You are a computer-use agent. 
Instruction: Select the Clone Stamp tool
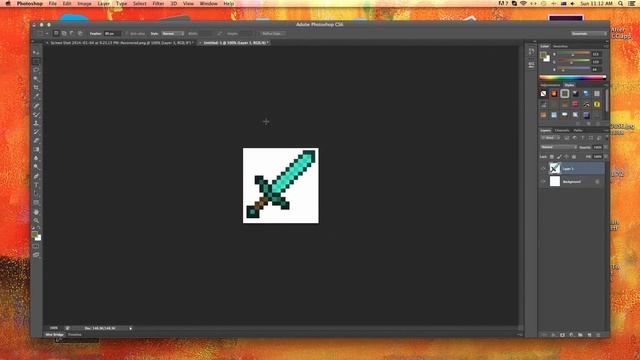(x=36, y=123)
